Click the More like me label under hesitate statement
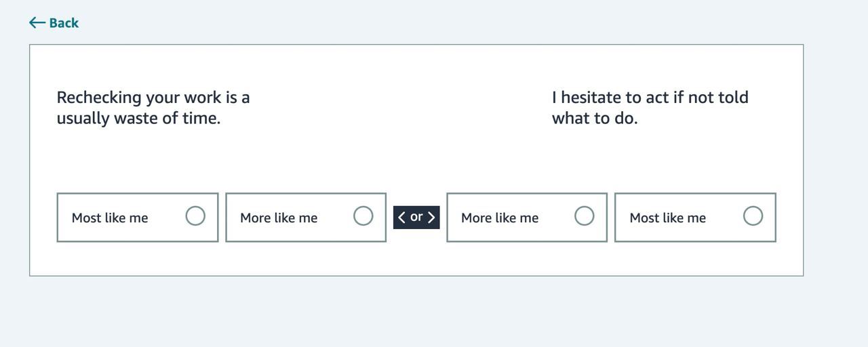The height and width of the screenshot is (347, 868). pyautogui.click(x=500, y=218)
